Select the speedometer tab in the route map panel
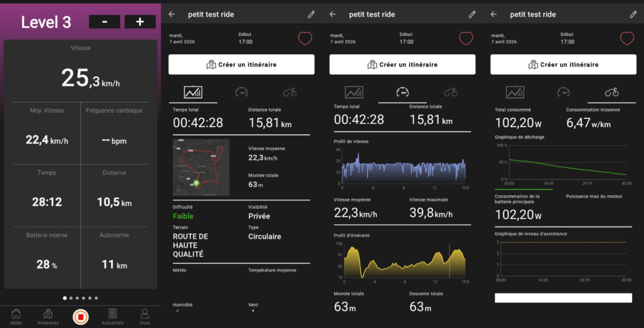This screenshot has width=644, height=328. click(241, 92)
